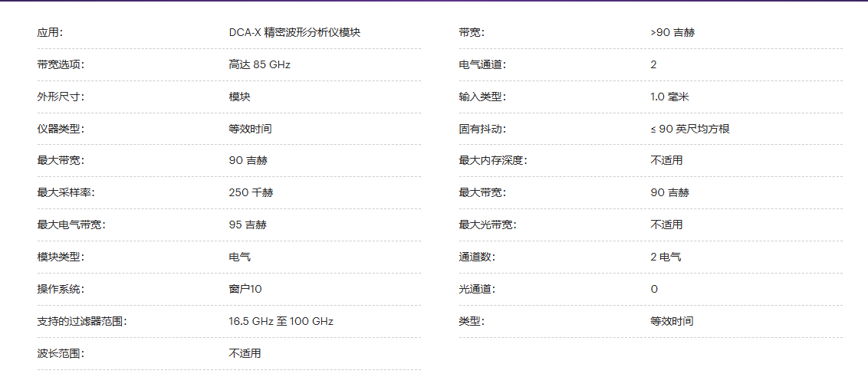
Task: Select the "1.0 毫米" input type value
Action: pos(669,97)
